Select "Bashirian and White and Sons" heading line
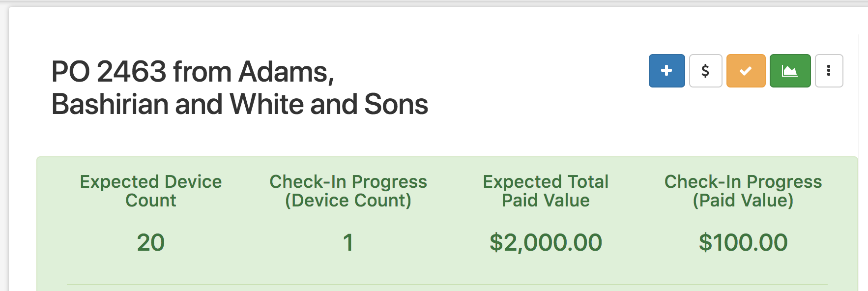868x291 pixels. coord(239,104)
